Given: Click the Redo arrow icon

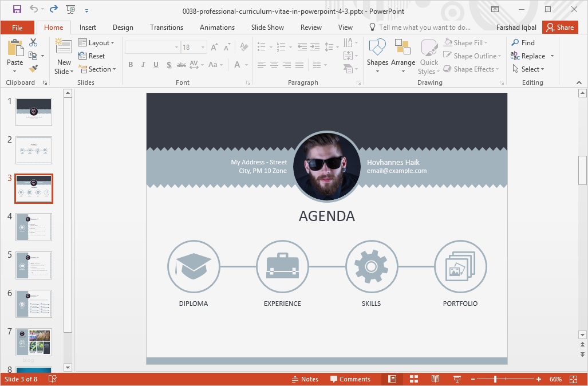Looking at the screenshot, I should pyautogui.click(x=53, y=9).
